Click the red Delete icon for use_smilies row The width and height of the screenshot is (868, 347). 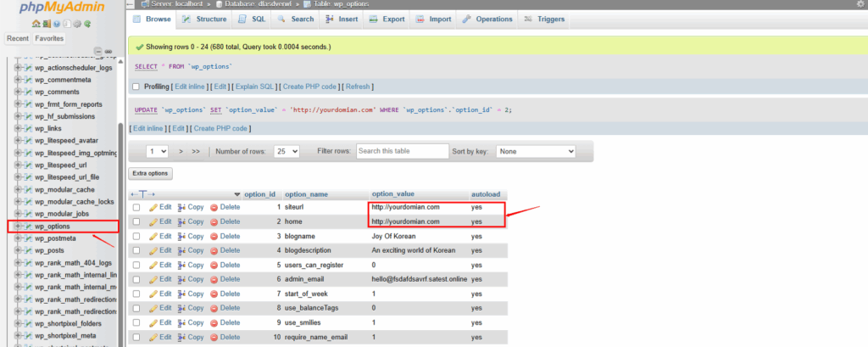click(214, 322)
